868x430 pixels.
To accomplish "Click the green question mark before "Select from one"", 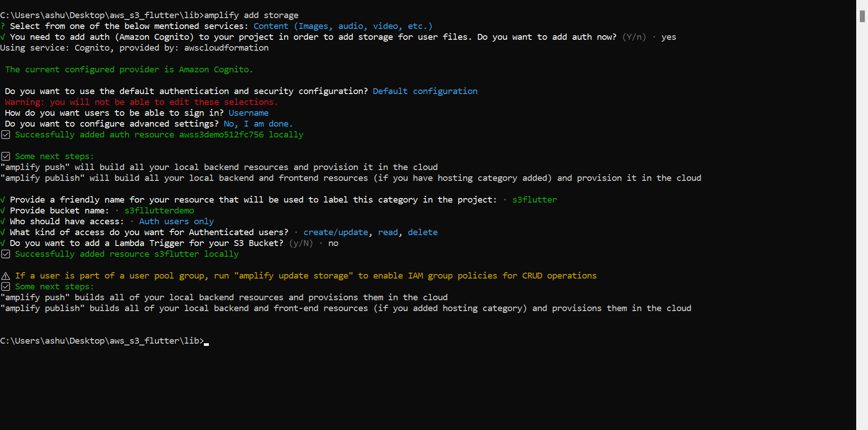I will pyautogui.click(x=3, y=26).
